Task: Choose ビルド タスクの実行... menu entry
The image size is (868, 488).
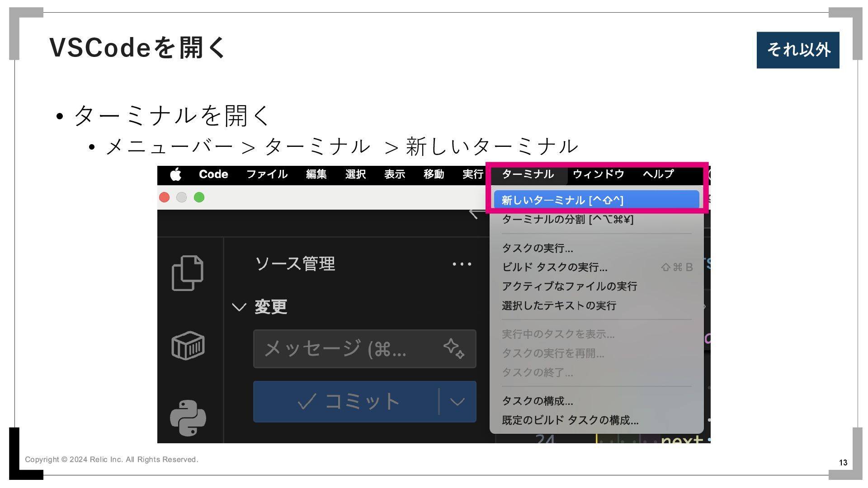Action: [596, 267]
